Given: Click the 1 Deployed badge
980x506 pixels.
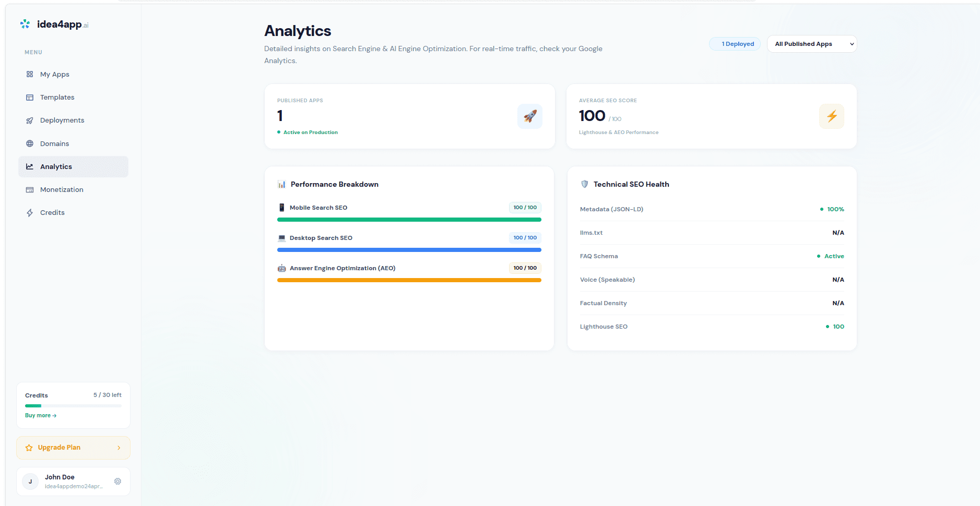Looking at the screenshot, I should click(735, 44).
